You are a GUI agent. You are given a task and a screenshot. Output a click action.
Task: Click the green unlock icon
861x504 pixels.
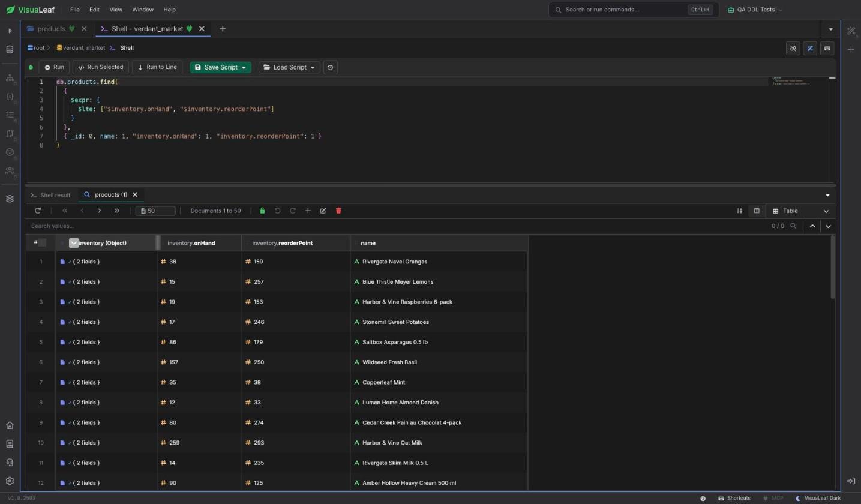[x=262, y=211]
